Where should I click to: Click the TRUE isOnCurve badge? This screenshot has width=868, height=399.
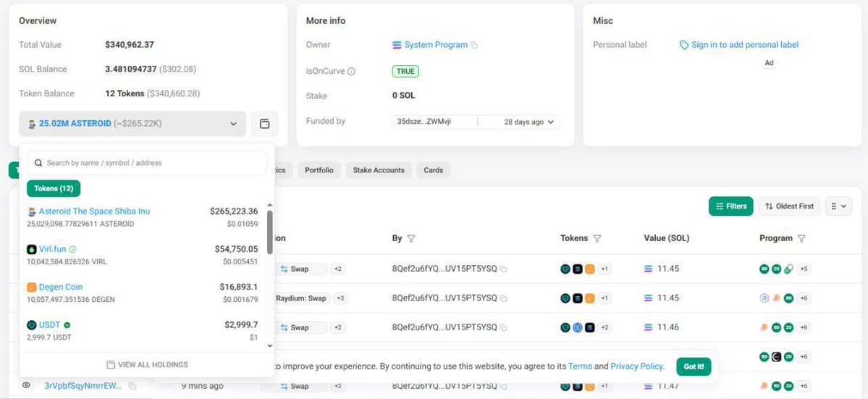click(x=406, y=72)
